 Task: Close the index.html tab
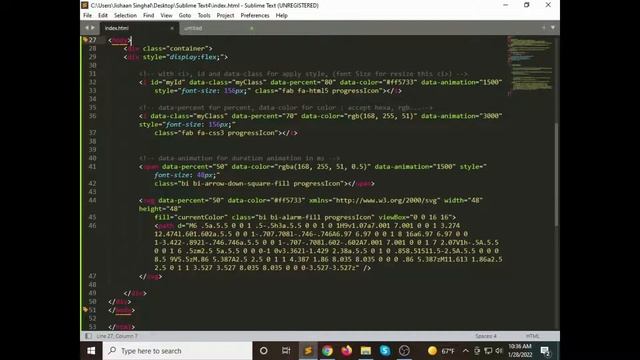pos(172,28)
